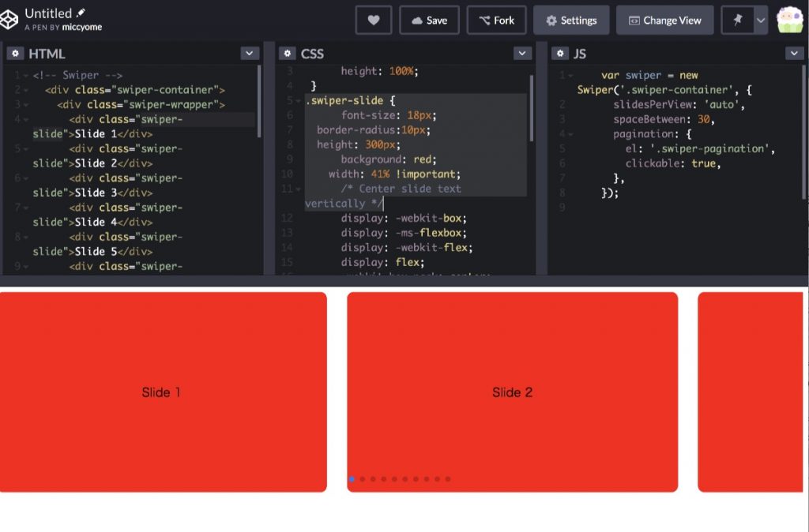
Task: Click the pencil icon beside Untitled
Action: pyautogui.click(x=81, y=13)
